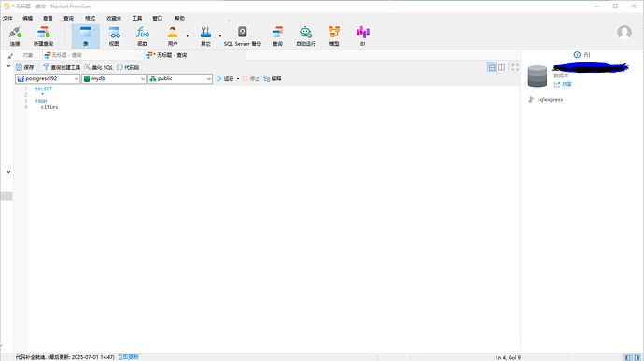Expand the 用户 dropdown arrow
This screenshot has width=644, height=361.
[188, 36]
